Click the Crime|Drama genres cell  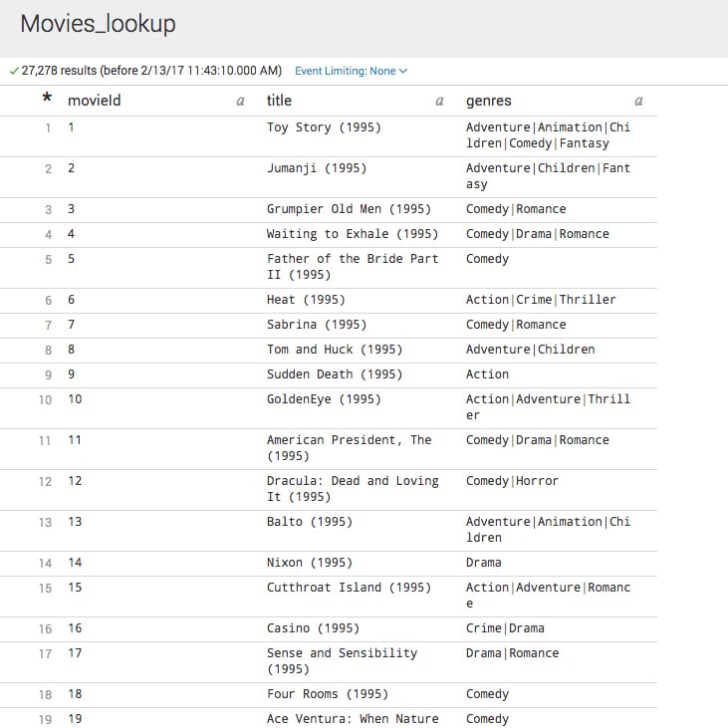[x=505, y=628]
